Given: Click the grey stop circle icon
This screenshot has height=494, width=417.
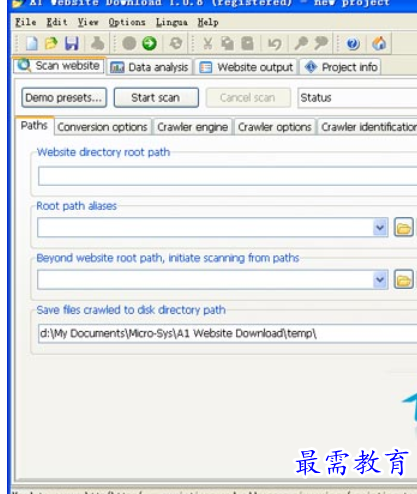Looking at the screenshot, I should [x=129, y=44].
